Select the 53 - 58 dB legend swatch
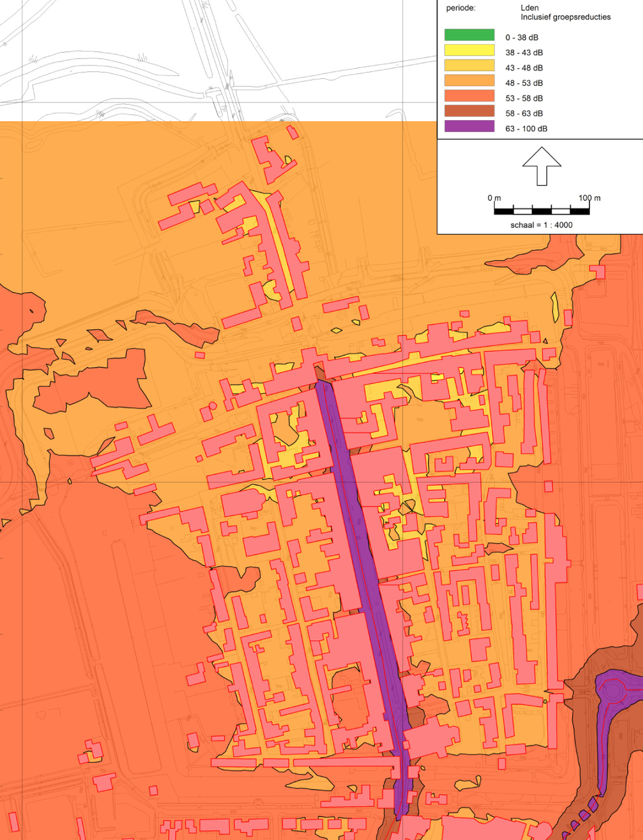 tap(469, 96)
